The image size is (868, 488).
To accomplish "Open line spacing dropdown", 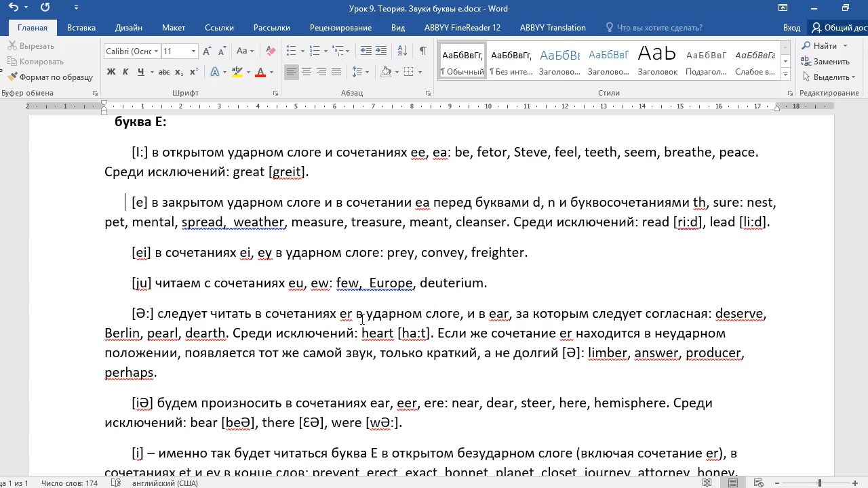I will coord(361,72).
